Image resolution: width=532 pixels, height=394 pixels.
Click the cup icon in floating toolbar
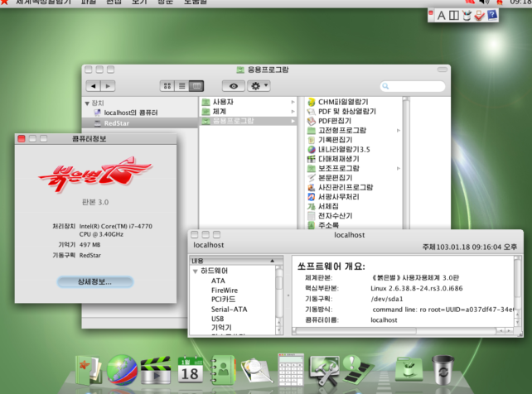pos(467,16)
